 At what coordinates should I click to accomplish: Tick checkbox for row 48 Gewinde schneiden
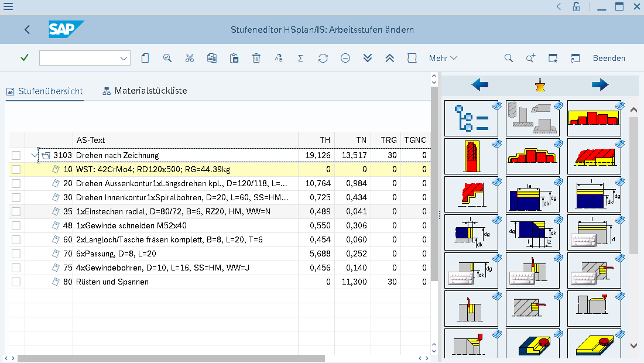[x=16, y=225]
